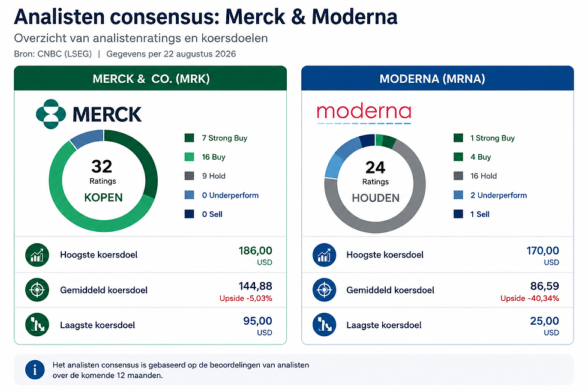Select Moderna's '1 Sell' navy legend swatch
The height and width of the screenshot is (392, 588).
click(x=458, y=214)
